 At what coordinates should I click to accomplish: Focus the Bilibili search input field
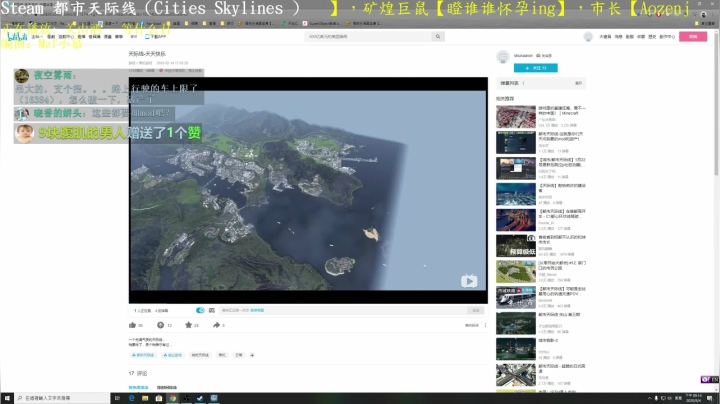pyautogui.click(x=368, y=36)
